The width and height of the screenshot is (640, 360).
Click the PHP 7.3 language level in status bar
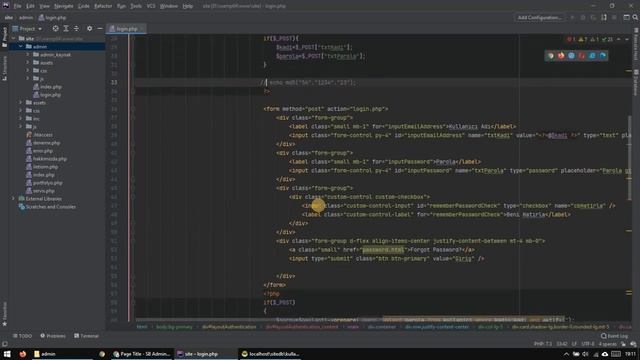pyautogui.click(x=542, y=344)
